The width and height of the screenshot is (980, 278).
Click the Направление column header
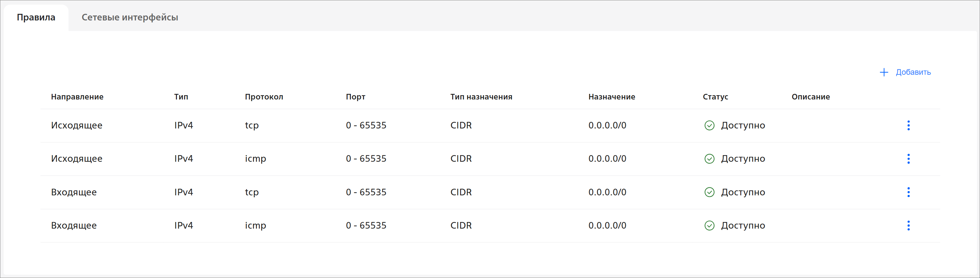77,97
